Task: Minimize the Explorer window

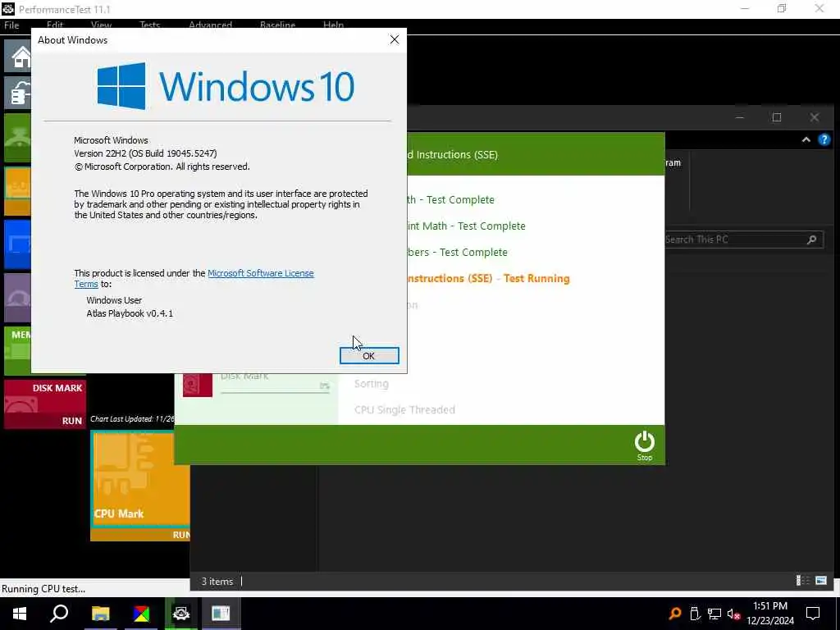Action: coord(740,117)
